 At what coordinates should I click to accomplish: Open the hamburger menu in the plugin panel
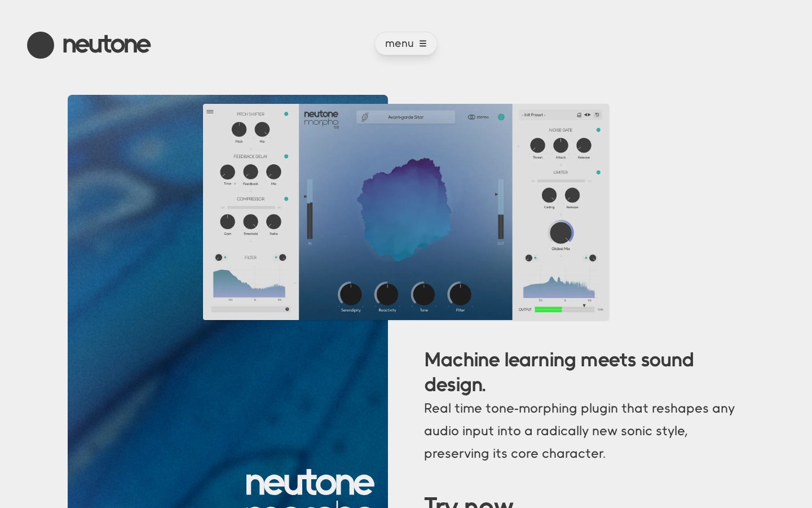coord(210,112)
